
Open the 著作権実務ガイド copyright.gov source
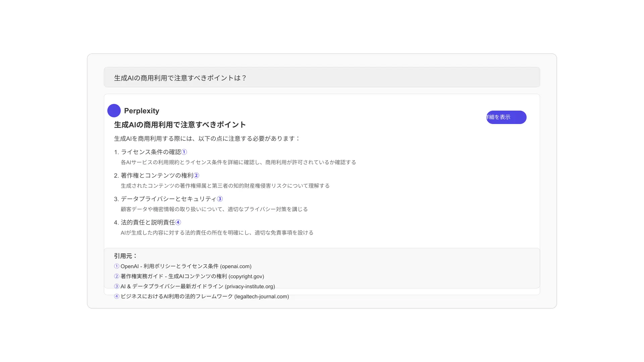(x=192, y=277)
